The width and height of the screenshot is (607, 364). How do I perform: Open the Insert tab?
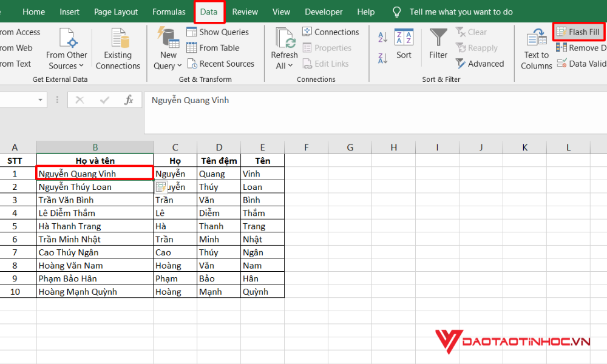pyautogui.click(x=69, y=12)
